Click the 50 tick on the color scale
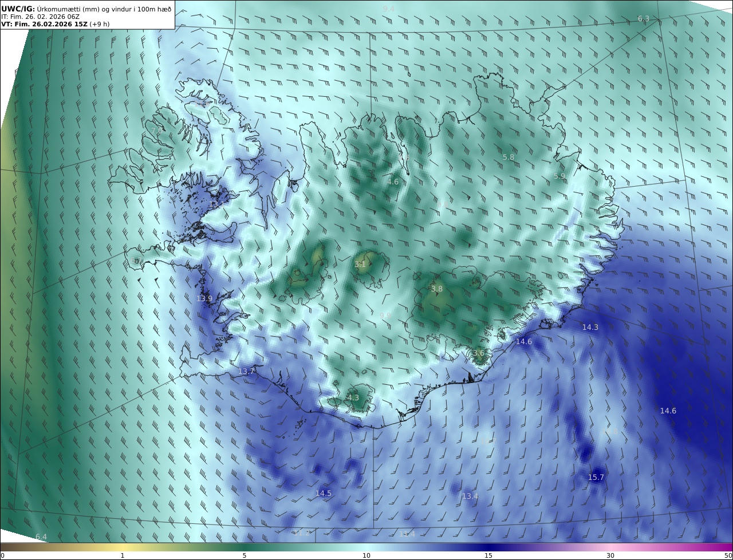Viewport: 733px width, 560px height. point(728,555)
